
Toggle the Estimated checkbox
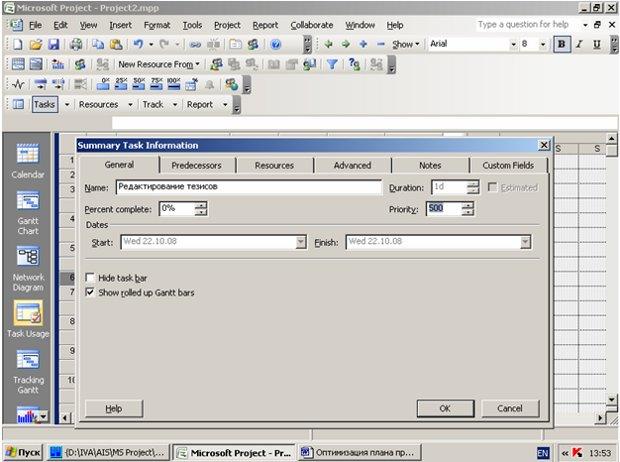click(492, 187)
